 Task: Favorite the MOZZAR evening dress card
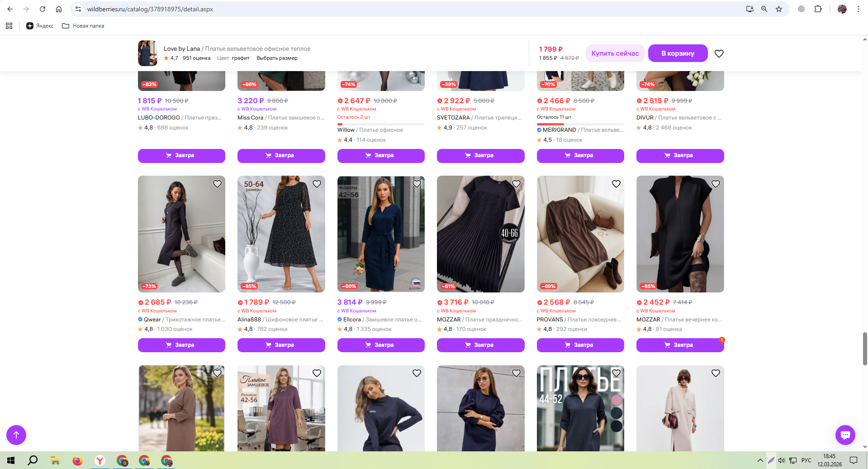point(716,184)
